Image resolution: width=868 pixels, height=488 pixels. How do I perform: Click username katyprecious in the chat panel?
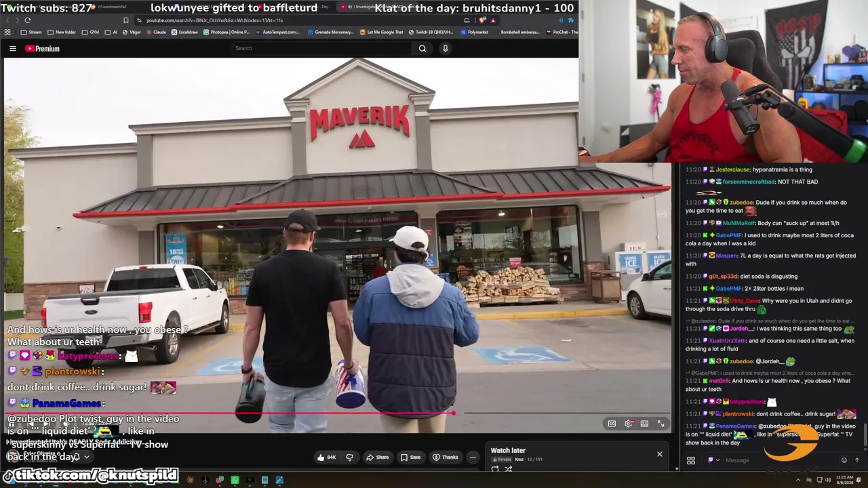point(747,402)
